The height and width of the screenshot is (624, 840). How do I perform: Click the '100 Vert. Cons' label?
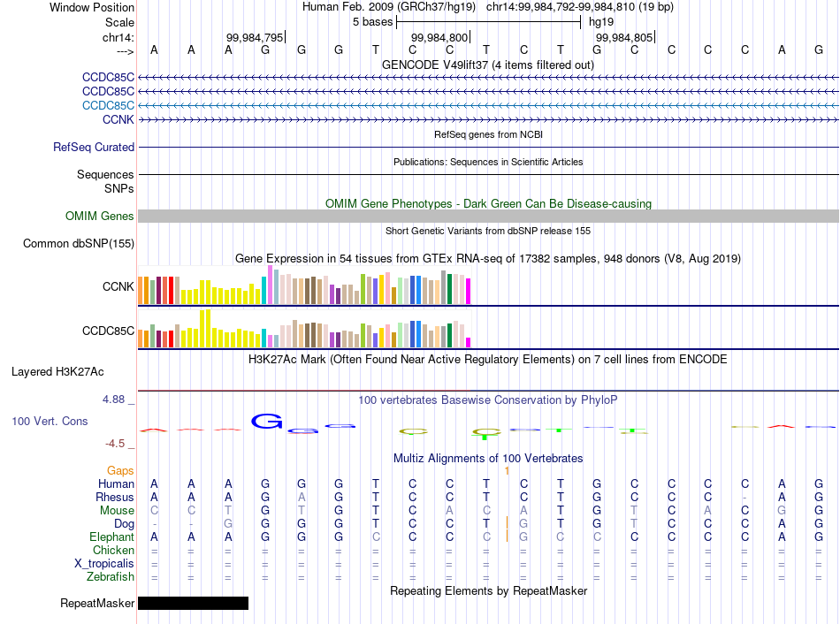50,421
